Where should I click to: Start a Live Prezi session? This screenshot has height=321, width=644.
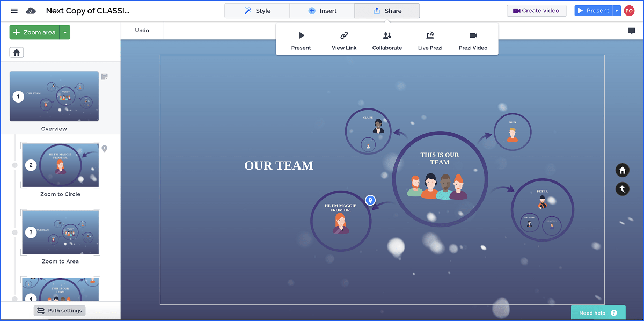coord(429,39)
